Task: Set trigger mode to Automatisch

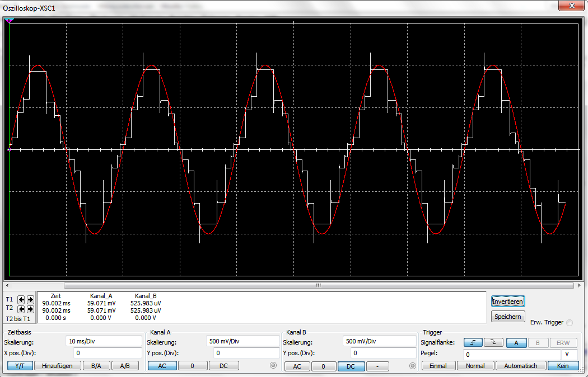Action: coord(521,366)
